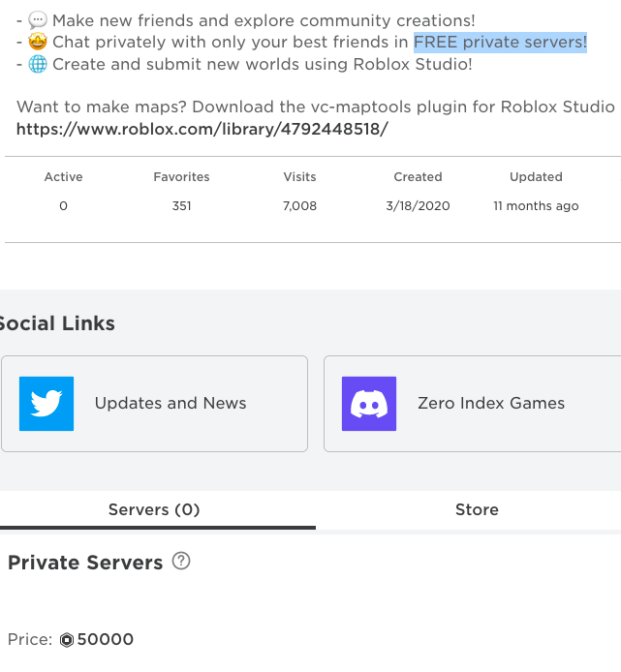Click the highlighted FREE private servers text
The image size is (621, 672).
(500, 43)
